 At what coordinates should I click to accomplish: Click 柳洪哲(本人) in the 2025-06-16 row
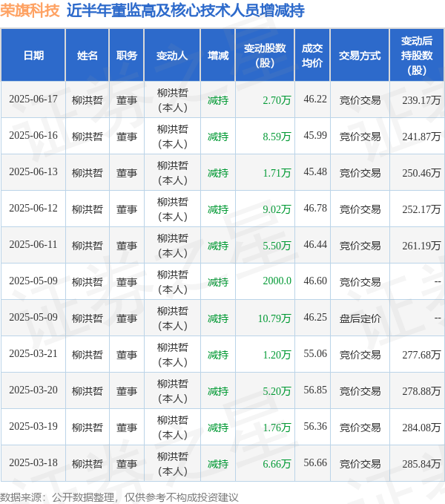tap(172, 137)
